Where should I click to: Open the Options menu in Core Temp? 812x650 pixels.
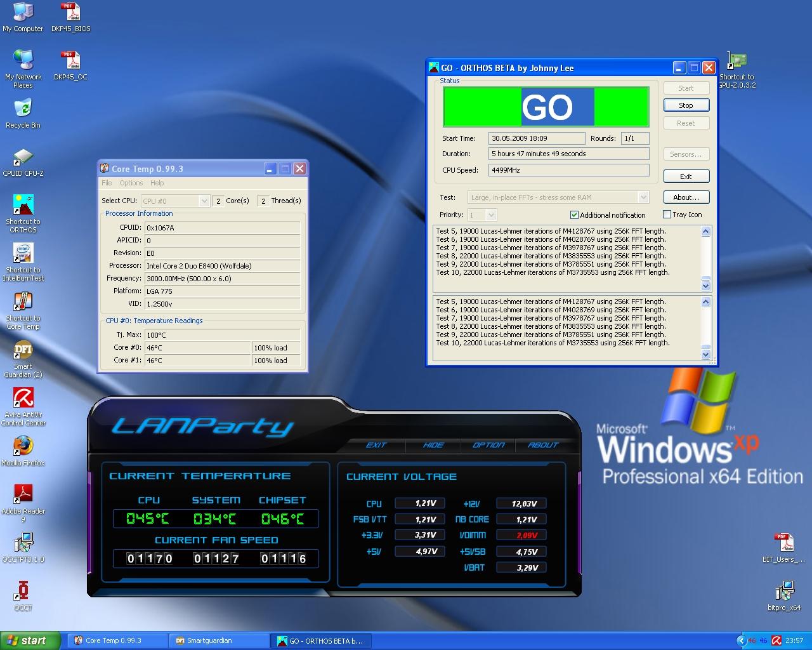tap(131, 183)
